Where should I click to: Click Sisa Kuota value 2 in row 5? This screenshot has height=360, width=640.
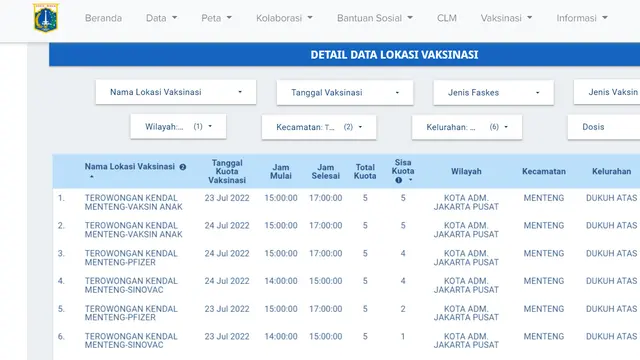click(403, 309)
